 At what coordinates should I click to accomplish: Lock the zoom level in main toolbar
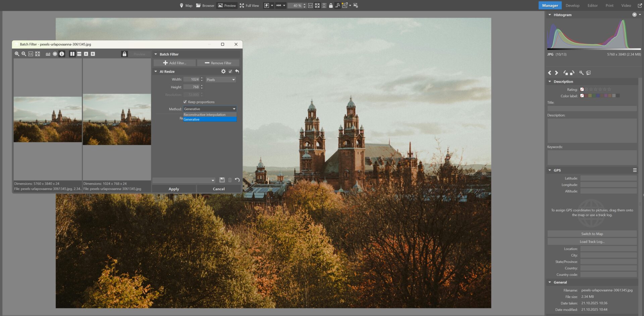[331, 5]
